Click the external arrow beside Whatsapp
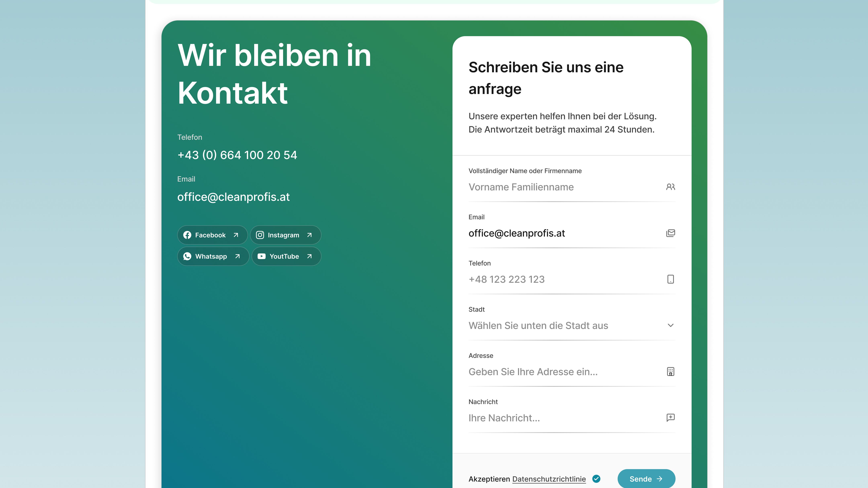868x488 pixels. pos(237,256)
